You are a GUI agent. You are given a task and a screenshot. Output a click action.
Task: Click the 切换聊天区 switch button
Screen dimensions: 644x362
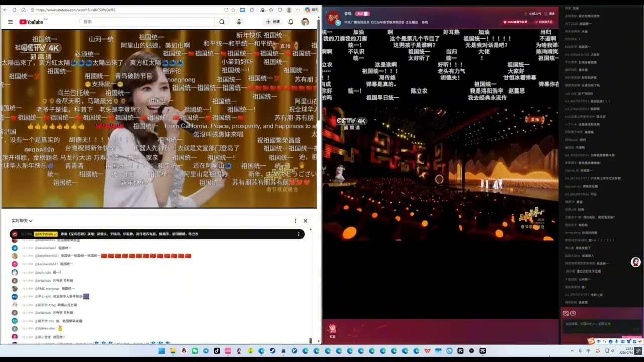tap(544, 22)
